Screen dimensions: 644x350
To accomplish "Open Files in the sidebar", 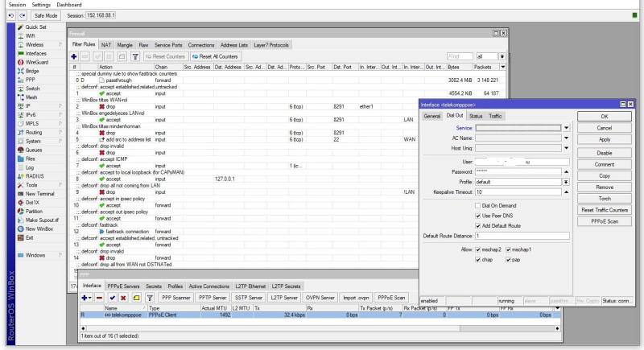I will coord(31,159).
